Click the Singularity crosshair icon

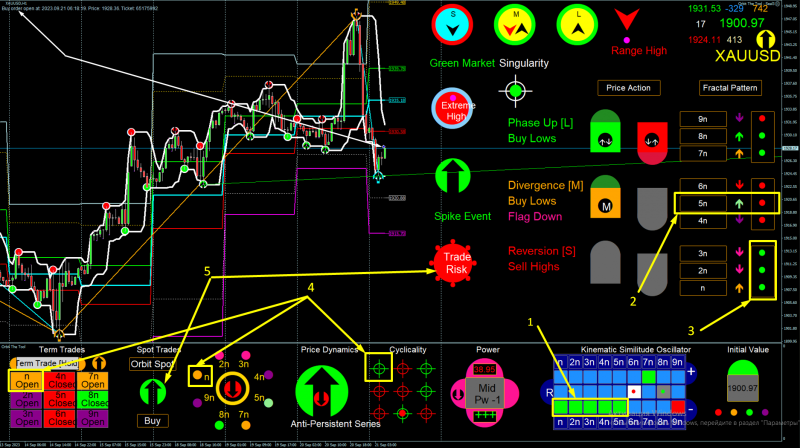tap(515, 91)
